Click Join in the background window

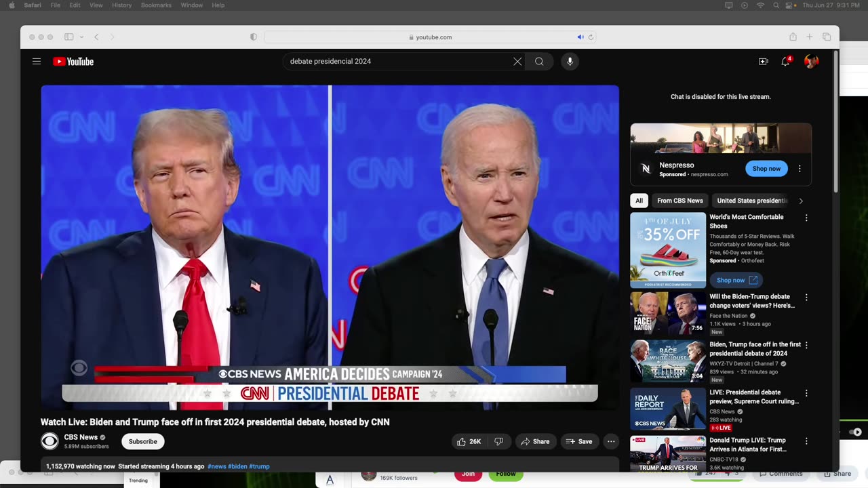tap(468, 474)
